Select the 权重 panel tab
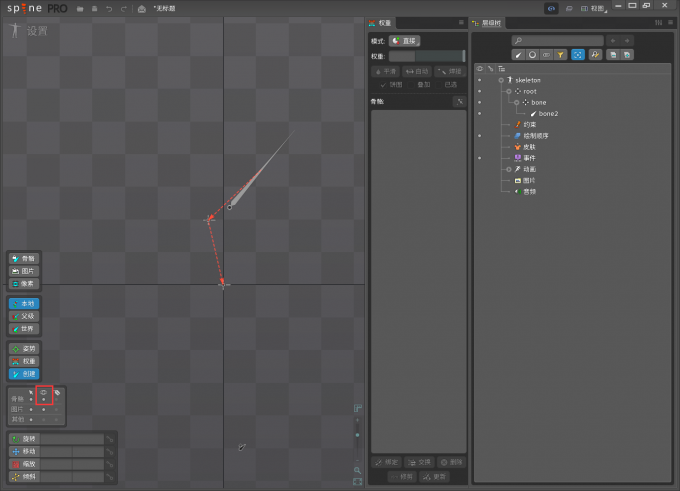Screen dimensions: 680x491 coord(381,23)
